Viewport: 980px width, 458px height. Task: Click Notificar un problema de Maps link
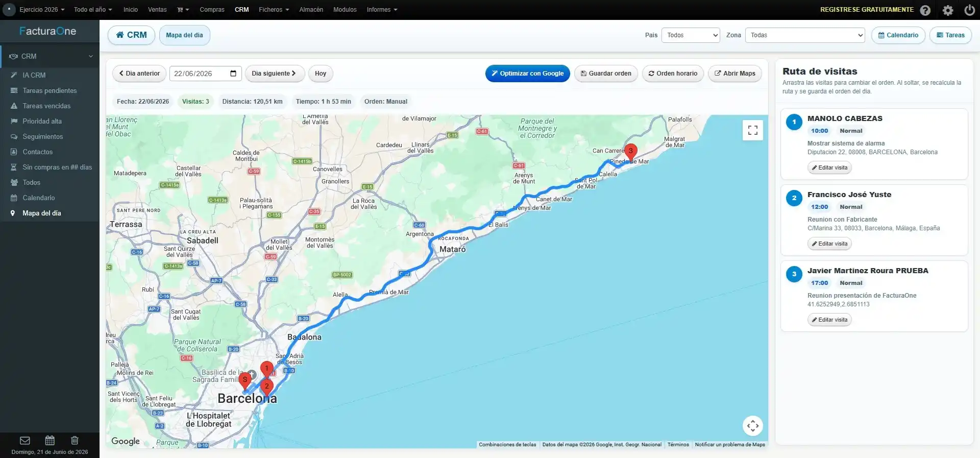730,445
